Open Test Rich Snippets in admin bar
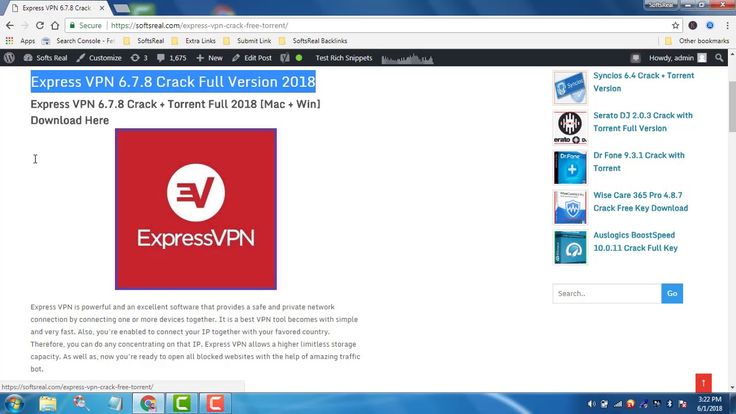This screenshot has height=414, width=736. click(344, 58)
